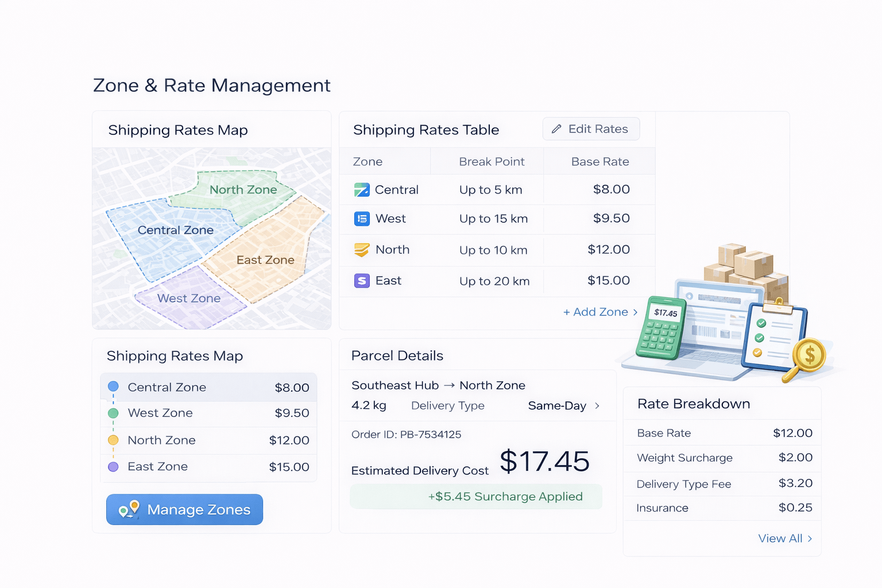
Task: Click the map pins icon on Manage Zones
Action: [129, 509]
